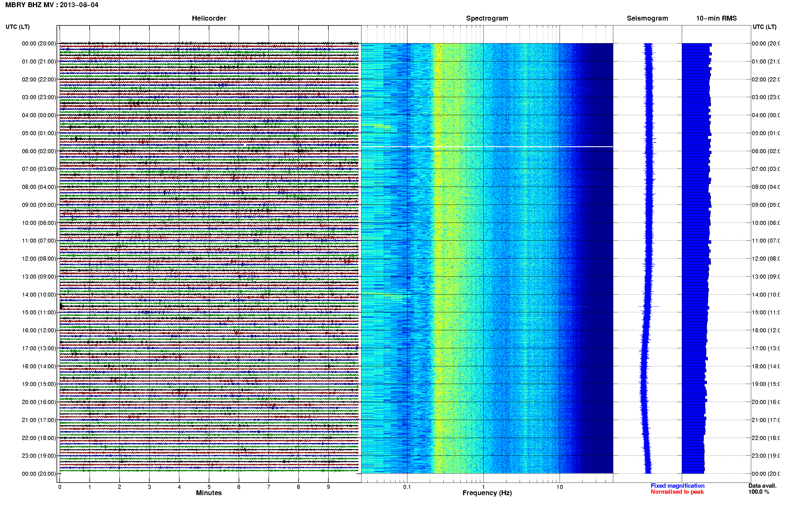
Task: Click the top RMS bar at 00:00
Action: [x=697, y=45]
